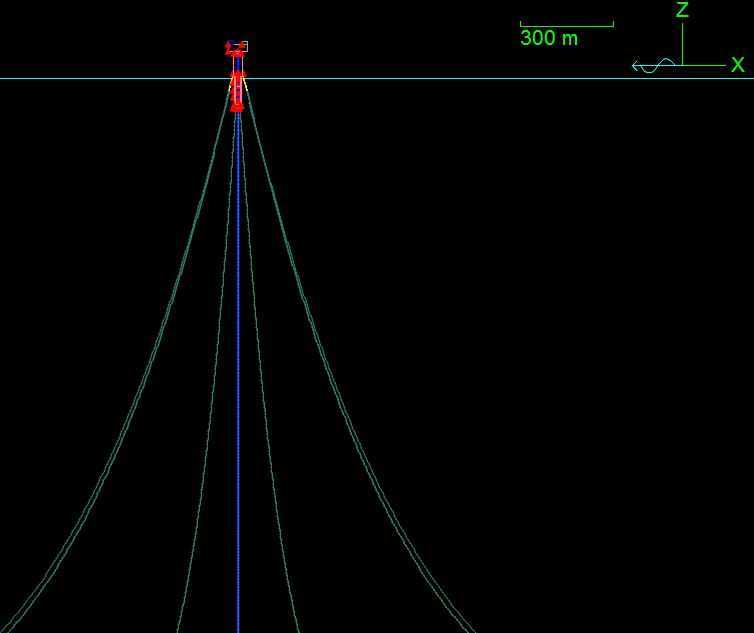Select the X axis label
This screenshot has height=633, width=754.
738,64
